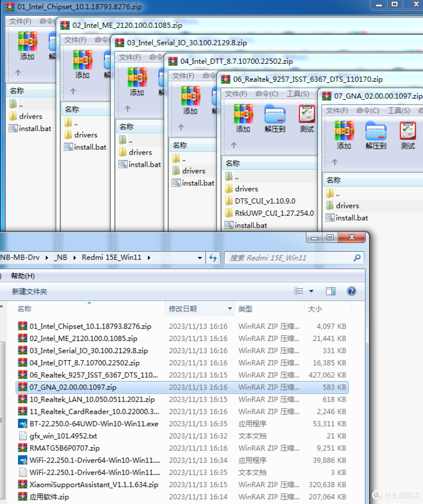Go up one level in 04_Intel_DTT window
This screenshot has width=423, height=504.
click(181, 127)
